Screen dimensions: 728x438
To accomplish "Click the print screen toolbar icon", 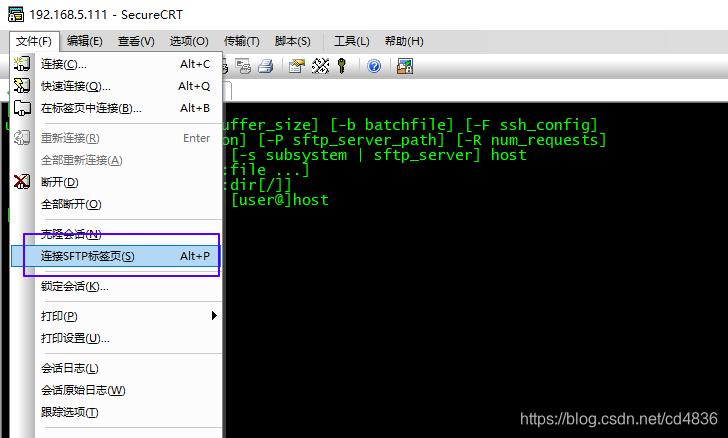I will [x=243, y=66].
